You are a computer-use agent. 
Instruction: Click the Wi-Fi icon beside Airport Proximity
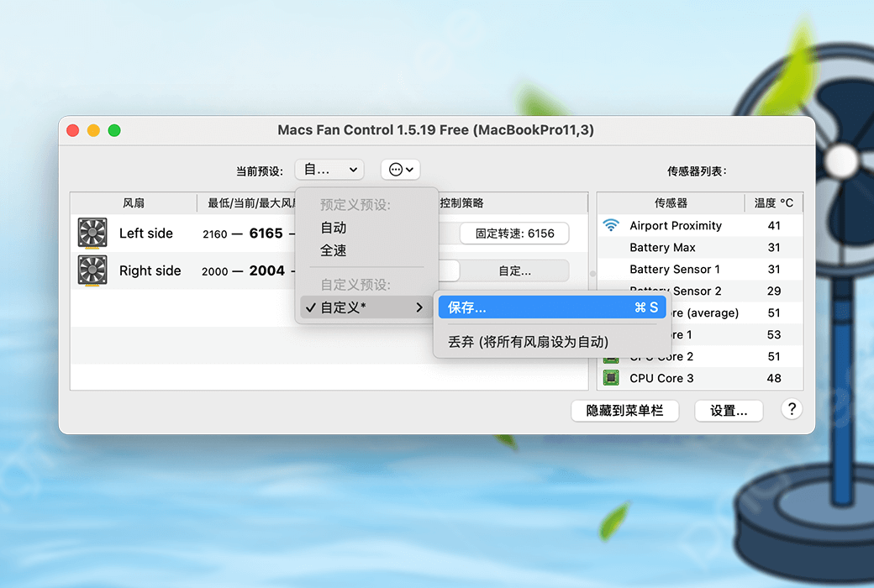612,225
